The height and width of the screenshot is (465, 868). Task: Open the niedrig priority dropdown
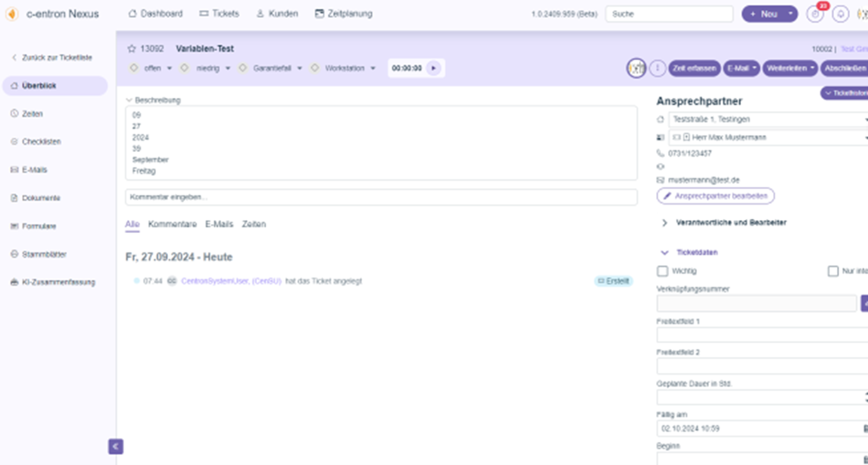click(x=212, y=68)
